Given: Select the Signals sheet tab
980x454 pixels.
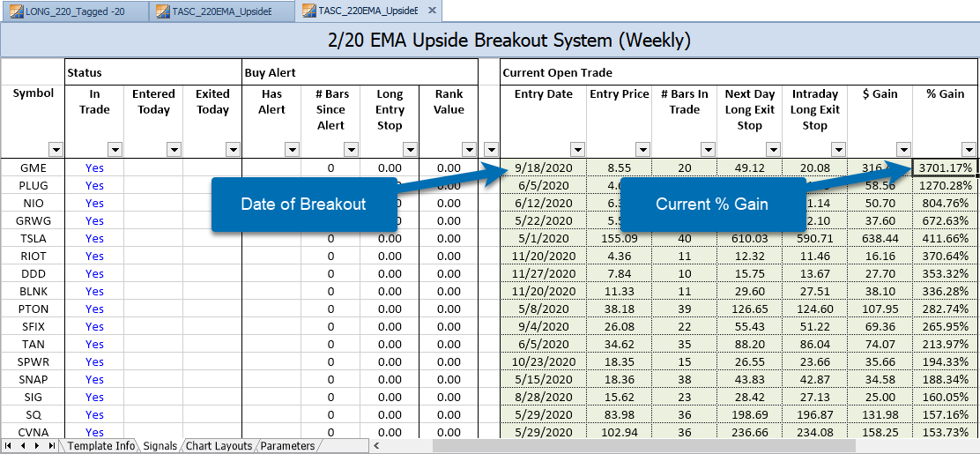Looking at the screenshot, I should point(160,446).
